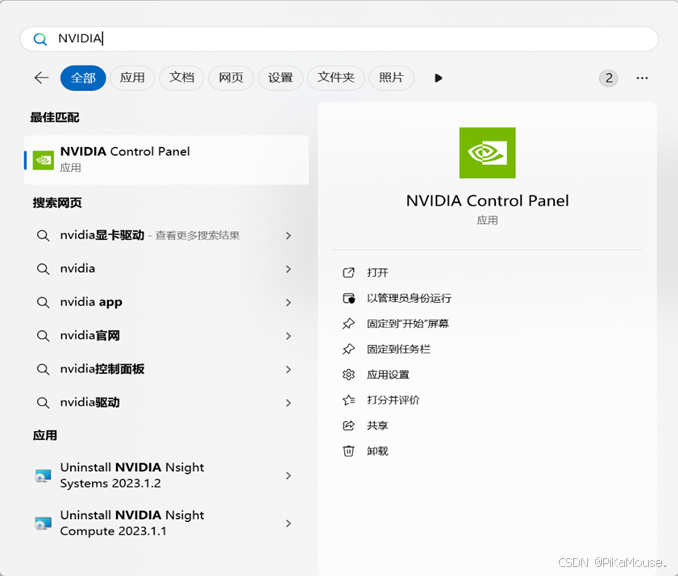This screenshot has width=678, height=576.
Task: Expand Nsight Systems 2023.1.2 chevron
Action: (x=288, y=476)
